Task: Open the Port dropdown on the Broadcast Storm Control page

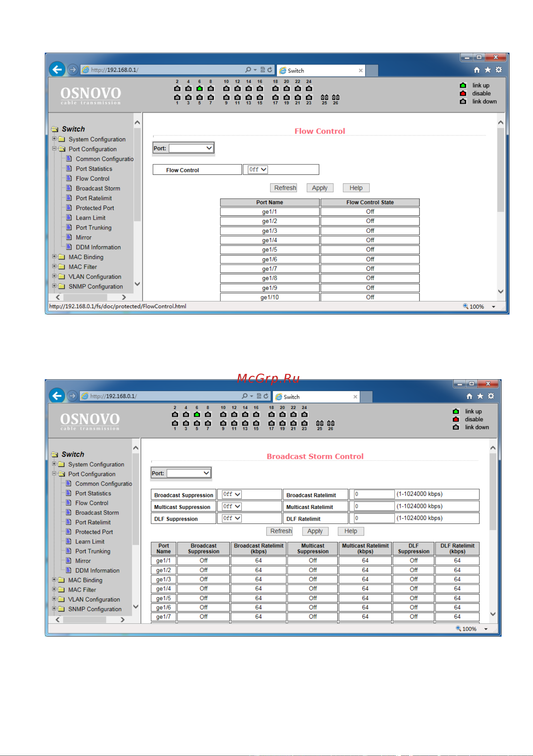Action: [x=189, y=473]
